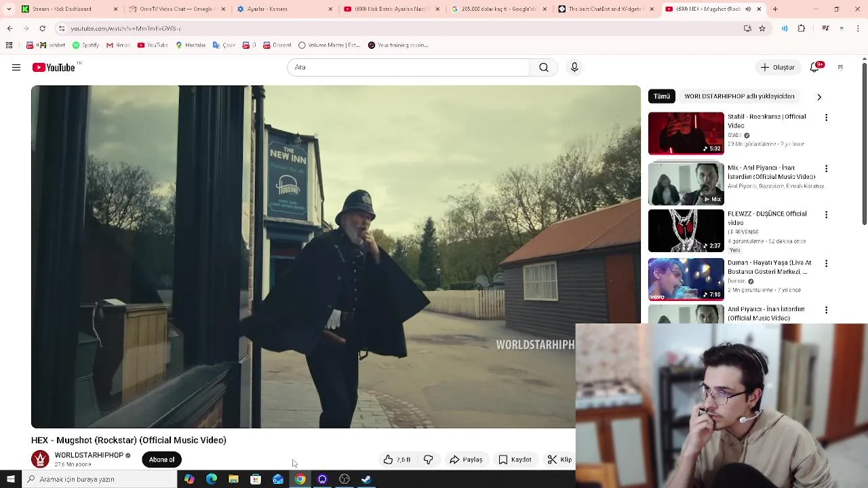Share the video using Paylaş
The image size is (868, 488).
[466, 460]
